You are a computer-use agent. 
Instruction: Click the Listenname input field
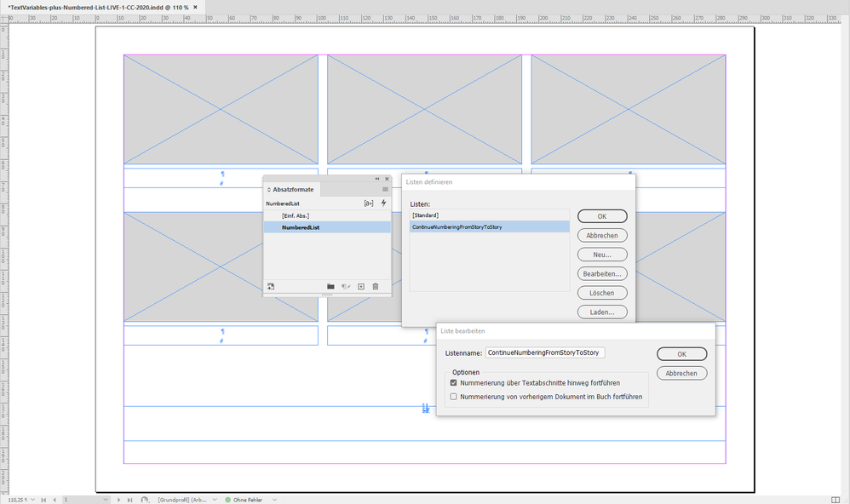545,352
